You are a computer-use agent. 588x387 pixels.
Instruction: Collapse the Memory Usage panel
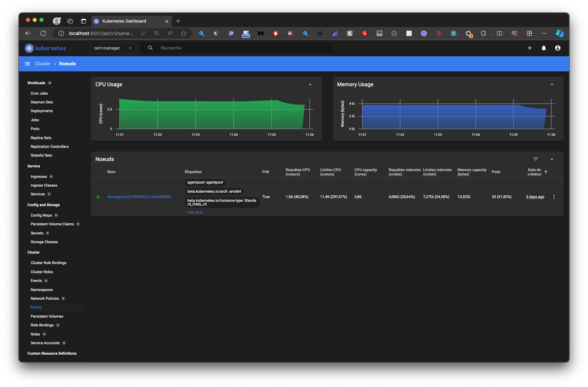point(552,85)
